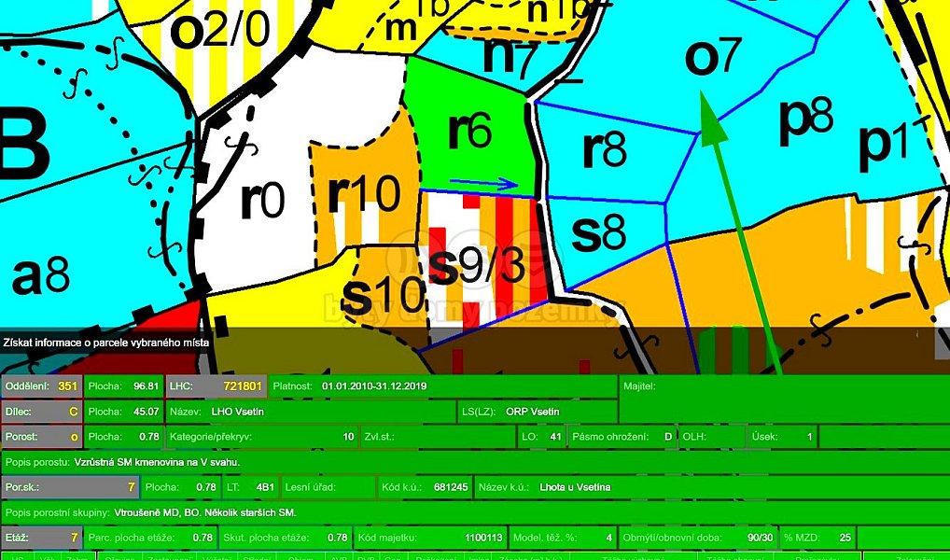Click the OLH field

coord(713,437)
